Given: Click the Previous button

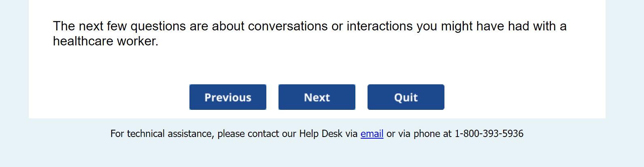Looking at the screenshot, I should [227, 97].
